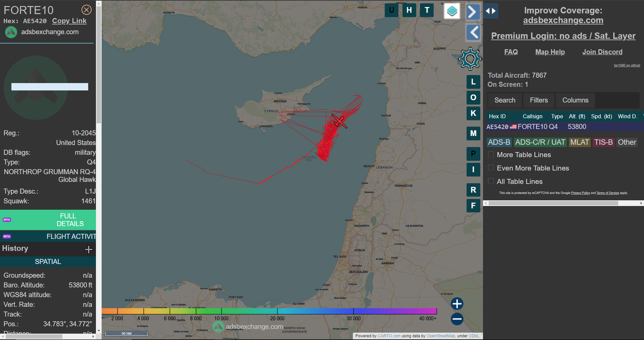Click the info panel horizontal scrollbar

click(34, 336)
